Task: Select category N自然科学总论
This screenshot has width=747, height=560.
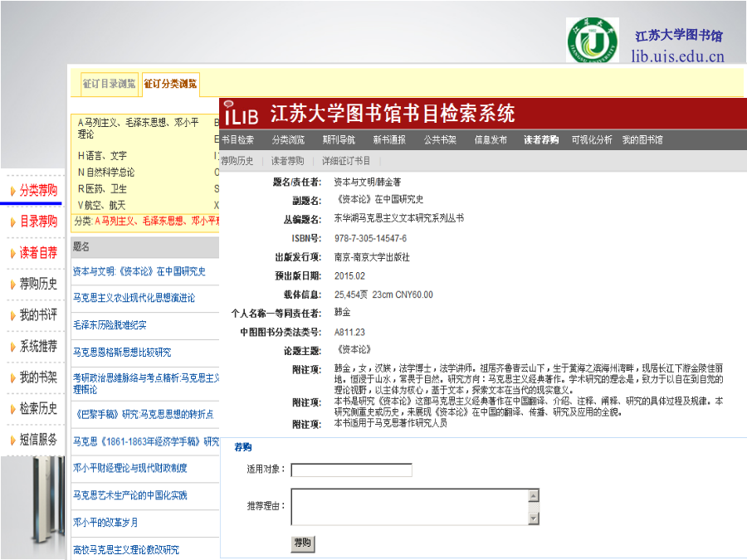Action: point(106,173)
